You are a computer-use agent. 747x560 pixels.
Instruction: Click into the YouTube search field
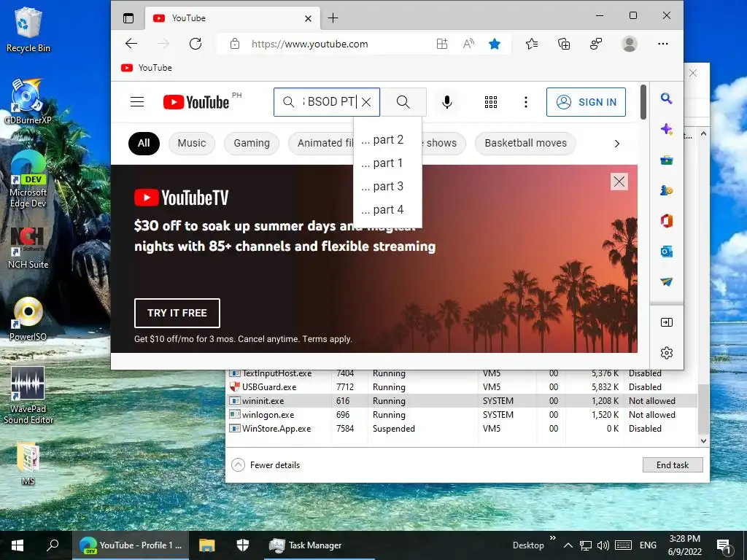pyautogui.click(x=328, y=102)
